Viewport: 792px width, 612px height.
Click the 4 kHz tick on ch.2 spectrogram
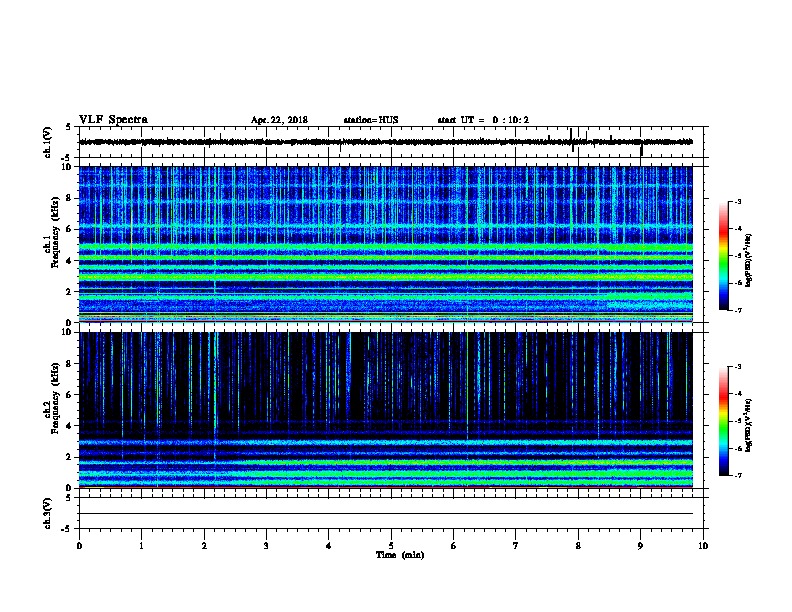pos(69,426)
